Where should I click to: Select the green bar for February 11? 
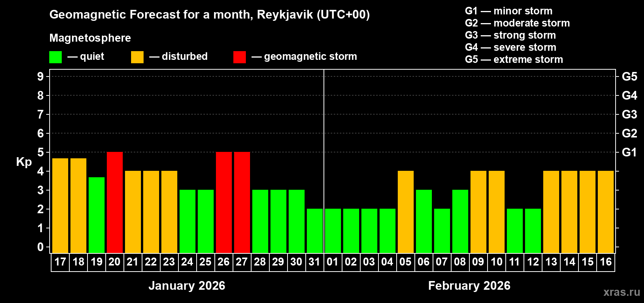tap(515, 231)
